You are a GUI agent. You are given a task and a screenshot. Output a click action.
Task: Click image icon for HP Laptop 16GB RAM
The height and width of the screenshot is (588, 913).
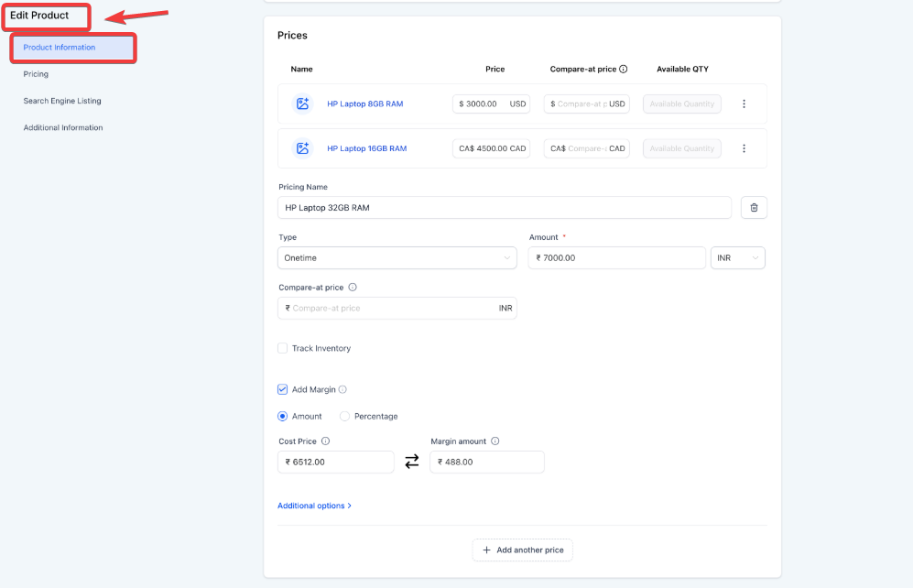pos(302,148)
